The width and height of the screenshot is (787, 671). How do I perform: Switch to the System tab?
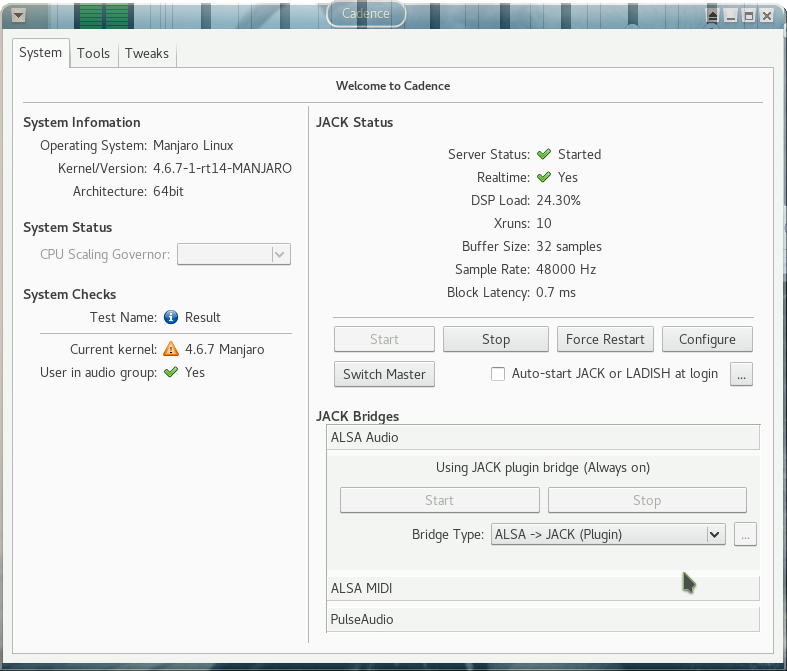tap(41, 53)
